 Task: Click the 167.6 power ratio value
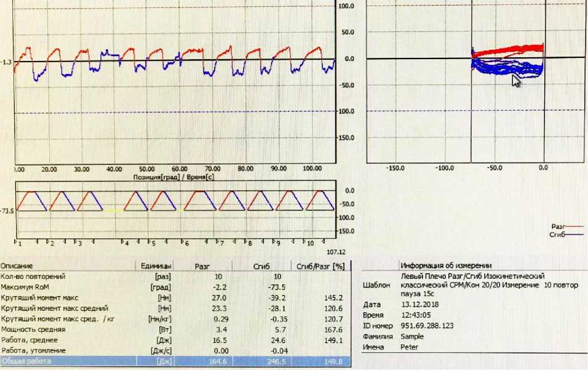(333, 330)
